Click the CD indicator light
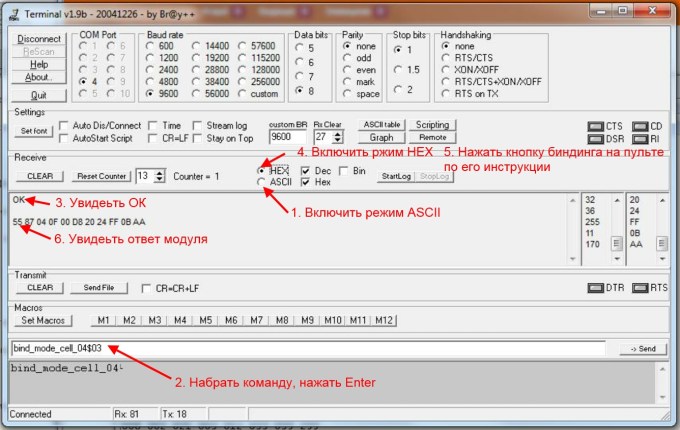Image resolution: width=680 pixels, height=430 pixels. (639, 126)
